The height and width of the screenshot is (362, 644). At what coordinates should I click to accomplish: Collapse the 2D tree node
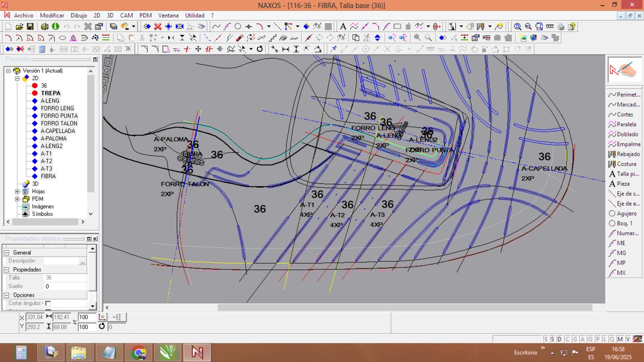[17, 78]
